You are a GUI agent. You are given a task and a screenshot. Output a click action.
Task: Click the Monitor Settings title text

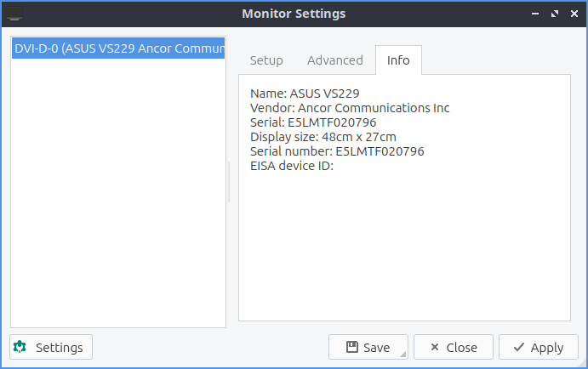coord(294,14)
